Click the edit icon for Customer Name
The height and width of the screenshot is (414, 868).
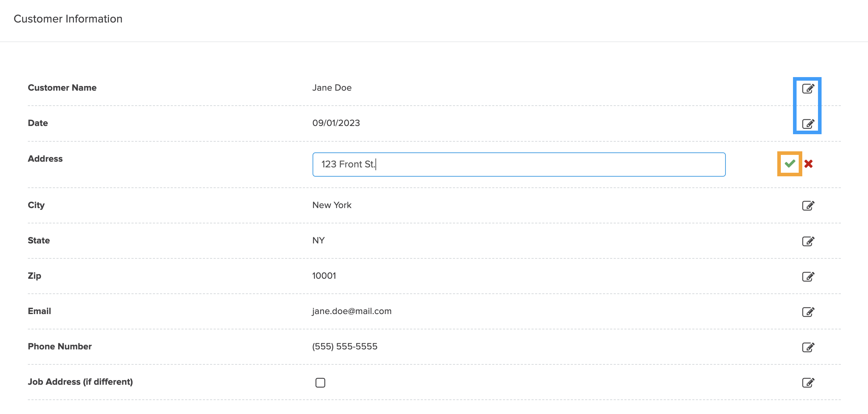(808, 89)
